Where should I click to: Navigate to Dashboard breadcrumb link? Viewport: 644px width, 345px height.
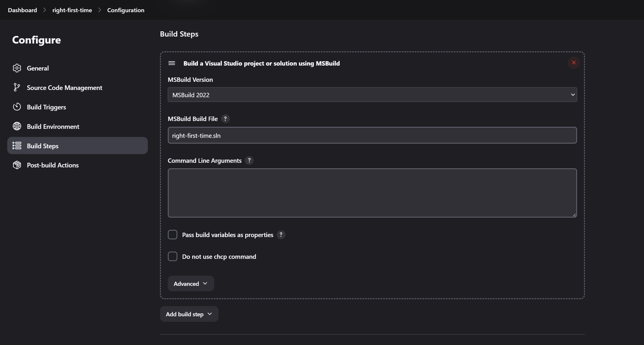pos(22,10)
